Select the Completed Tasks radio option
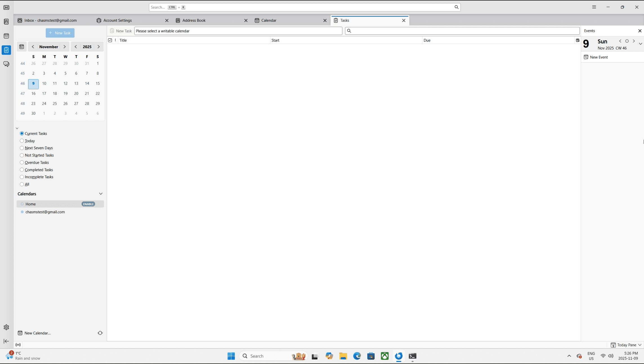 coord(22,170)
